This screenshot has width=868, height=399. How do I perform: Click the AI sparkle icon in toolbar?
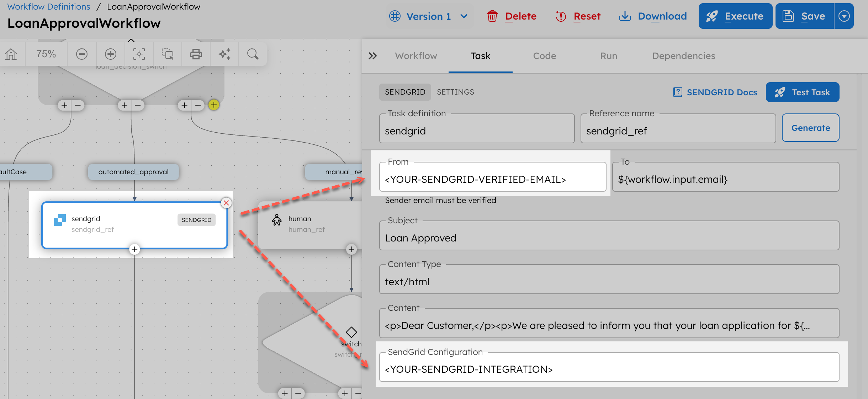point(224,54)
